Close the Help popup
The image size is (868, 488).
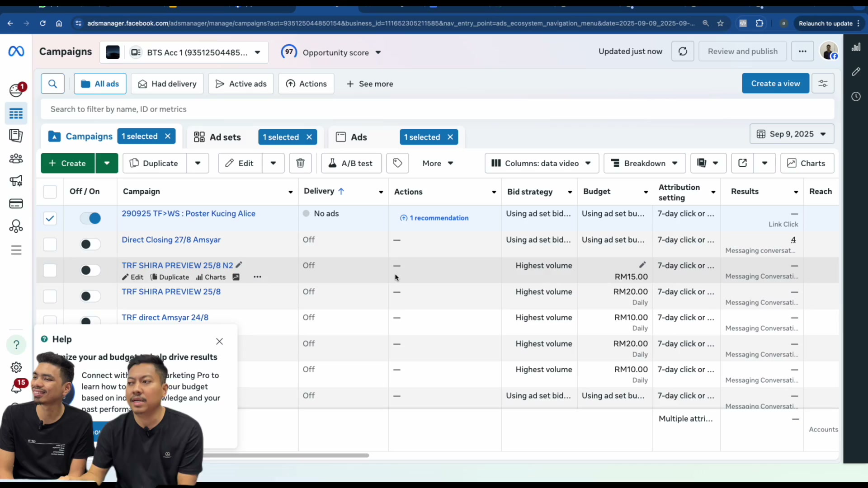click(219, 342)
